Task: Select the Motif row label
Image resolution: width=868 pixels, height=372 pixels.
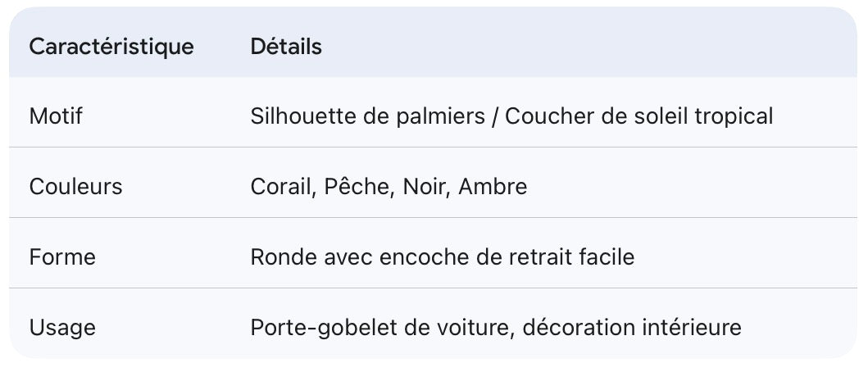Action: (56, 116)
